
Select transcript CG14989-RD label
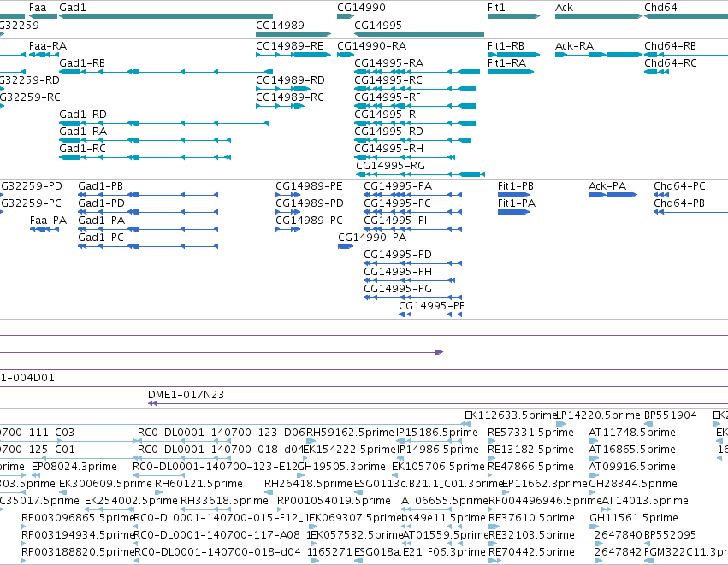[290, 80]
